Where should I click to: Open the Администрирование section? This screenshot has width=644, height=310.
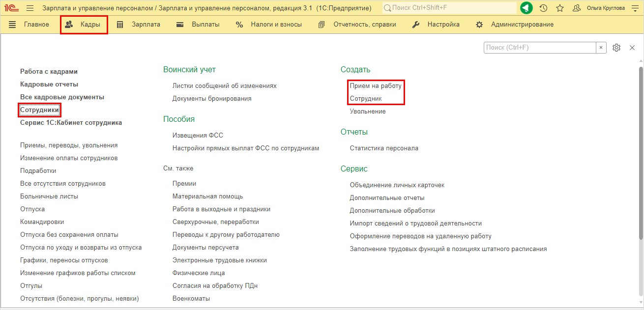click(522, 25)
